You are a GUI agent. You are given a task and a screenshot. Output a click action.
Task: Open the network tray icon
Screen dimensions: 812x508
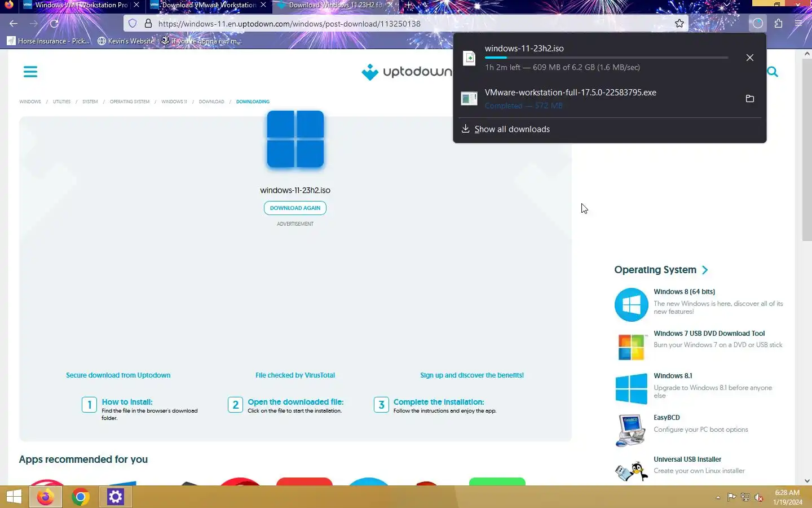click(745, 497)
